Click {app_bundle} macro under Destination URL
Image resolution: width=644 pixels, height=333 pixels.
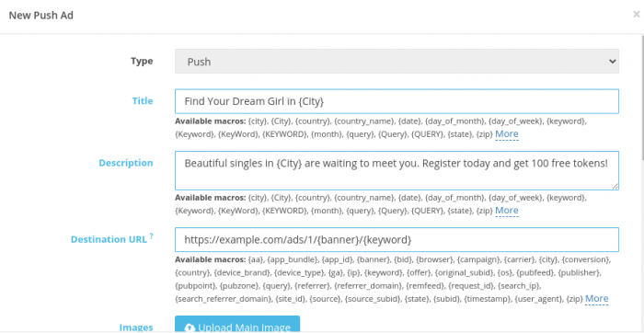pos(293,259)
